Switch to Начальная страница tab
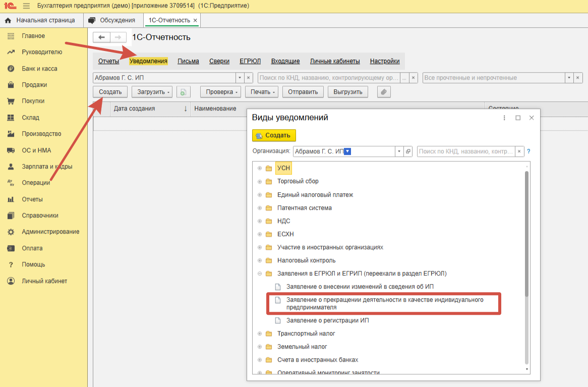 (x=41, y=20)
